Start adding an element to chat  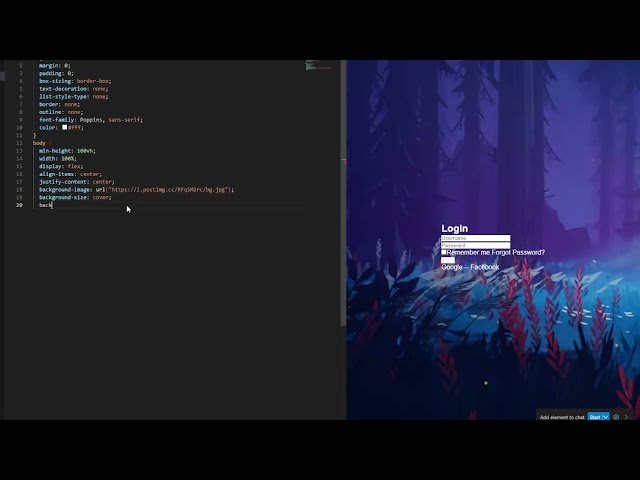pos(595,417)
